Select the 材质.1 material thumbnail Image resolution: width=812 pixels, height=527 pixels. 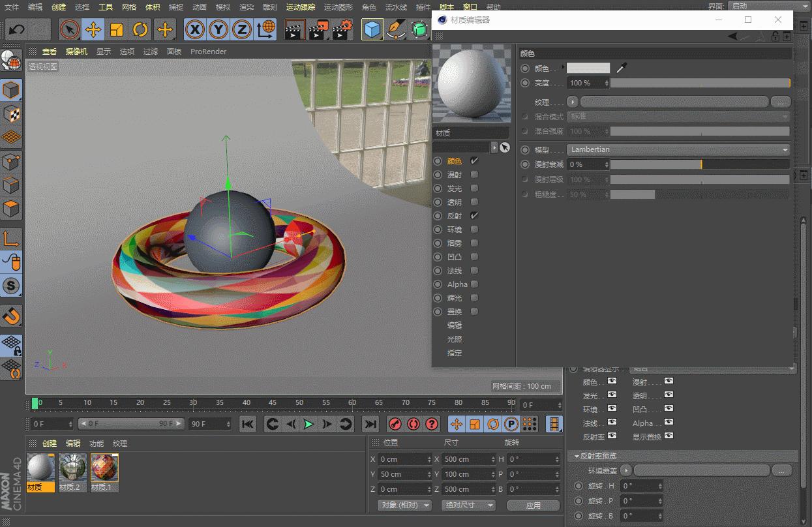pyautogui.click(x=104, y=468)
